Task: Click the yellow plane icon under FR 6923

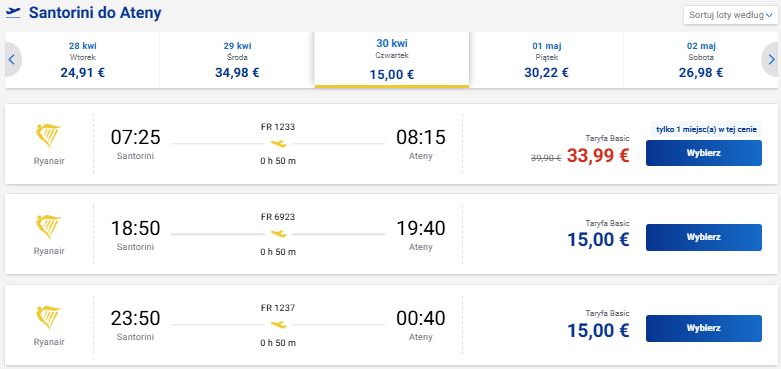Action: tap(278, 234)
